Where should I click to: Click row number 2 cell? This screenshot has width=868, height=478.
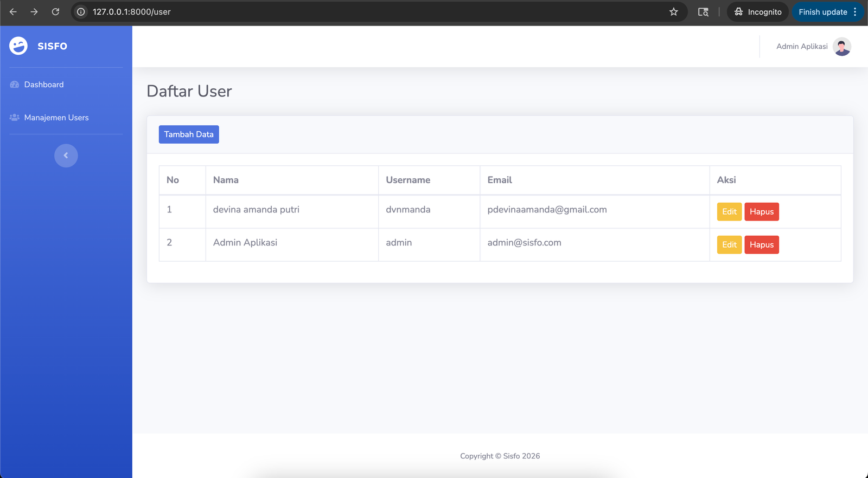tap(182, 245)
